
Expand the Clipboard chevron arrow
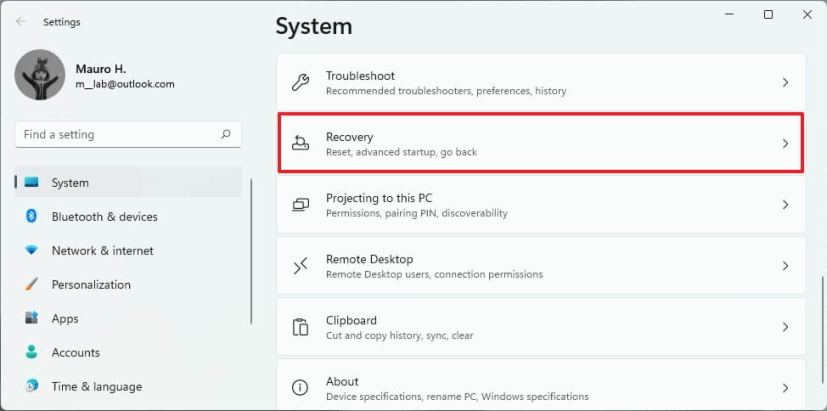(x=785, y=327)
